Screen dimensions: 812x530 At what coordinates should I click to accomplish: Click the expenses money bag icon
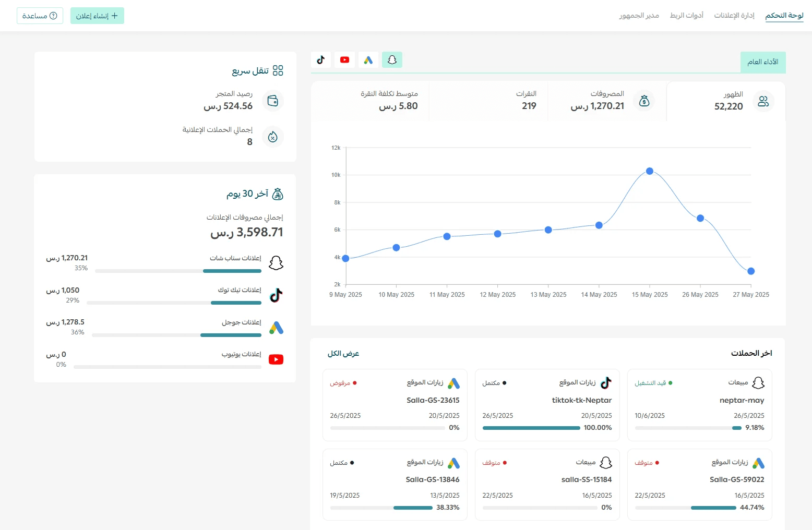pyautogui.click(x=644, y=101)
